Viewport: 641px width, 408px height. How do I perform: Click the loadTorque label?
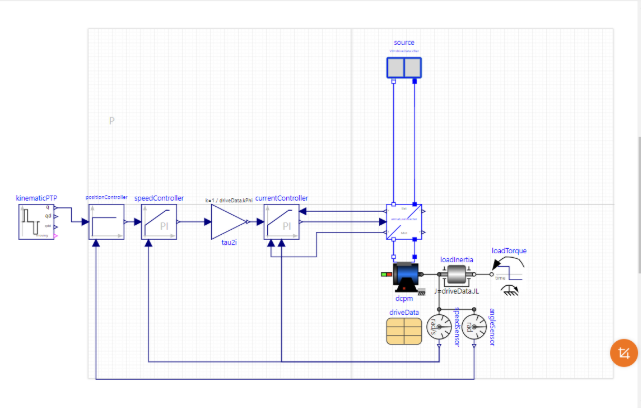(x=509, y=251)
